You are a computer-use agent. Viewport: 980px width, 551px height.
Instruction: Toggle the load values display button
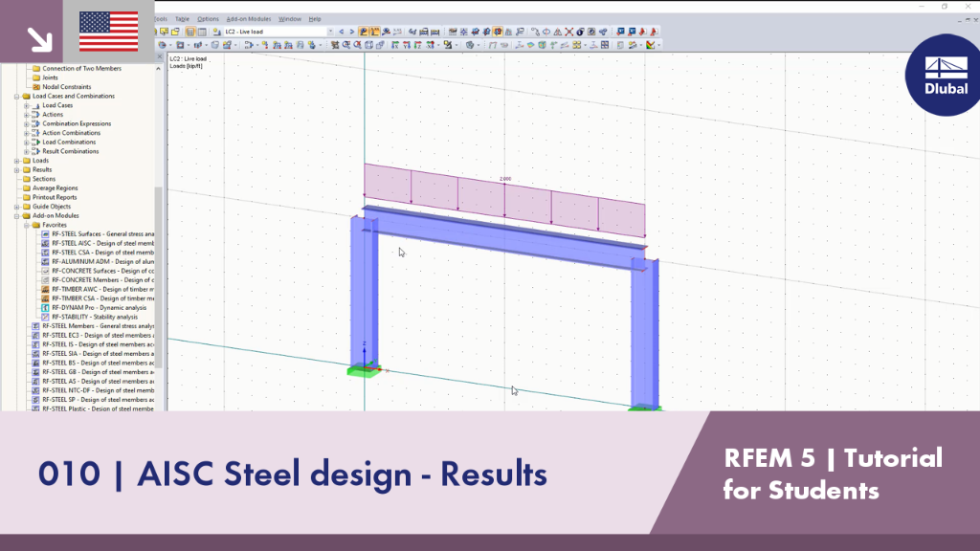click(x=374, y=32)
